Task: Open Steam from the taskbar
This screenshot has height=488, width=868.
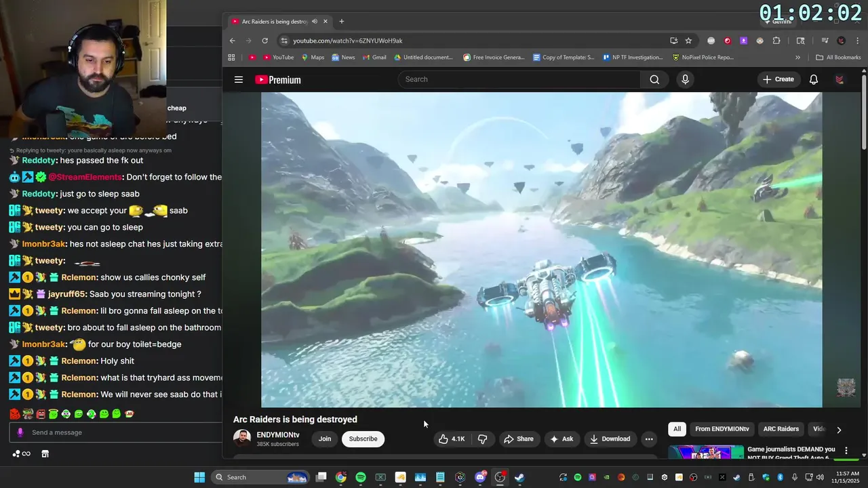Action: click(x=519, y=477)
